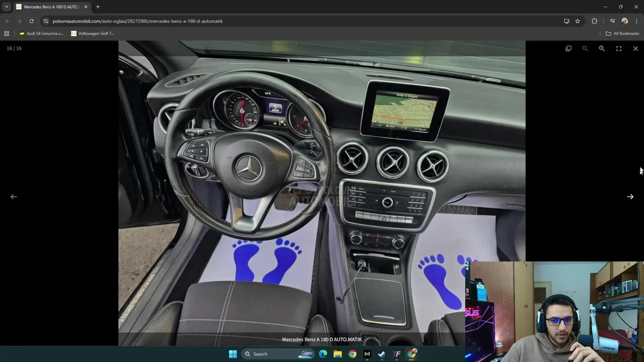The height and width of the screenshot is (362, 644).
Task: Click the install app icon in address bar
Action: (567, 21)
